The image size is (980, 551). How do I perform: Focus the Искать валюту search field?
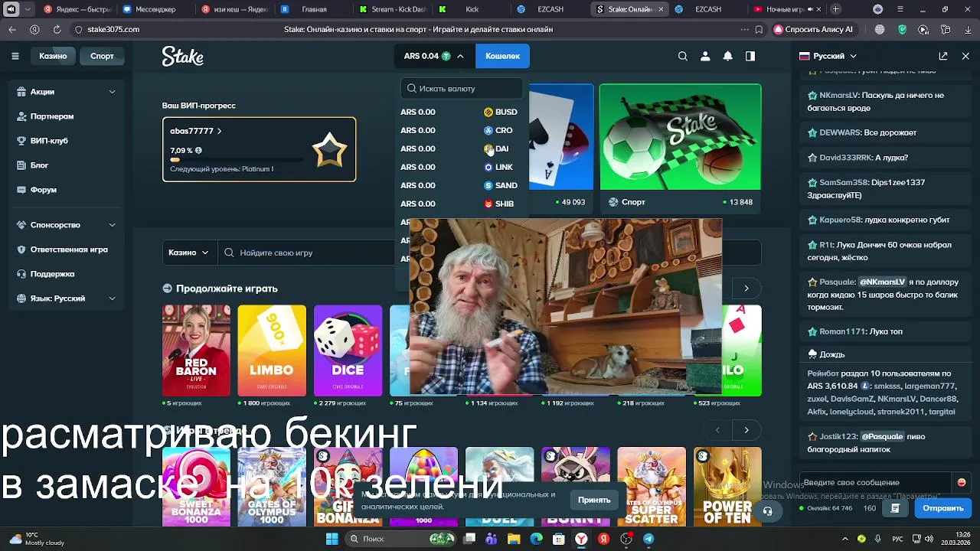(x=462, y=88)
